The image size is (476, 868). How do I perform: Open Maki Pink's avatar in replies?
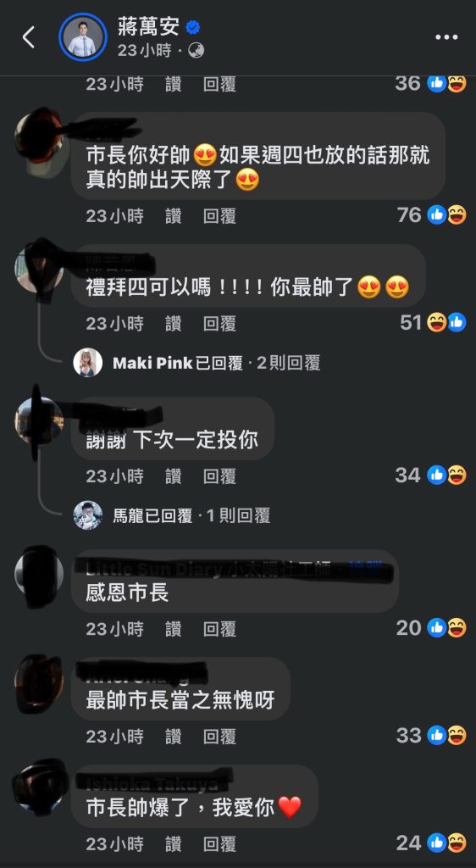88,363
